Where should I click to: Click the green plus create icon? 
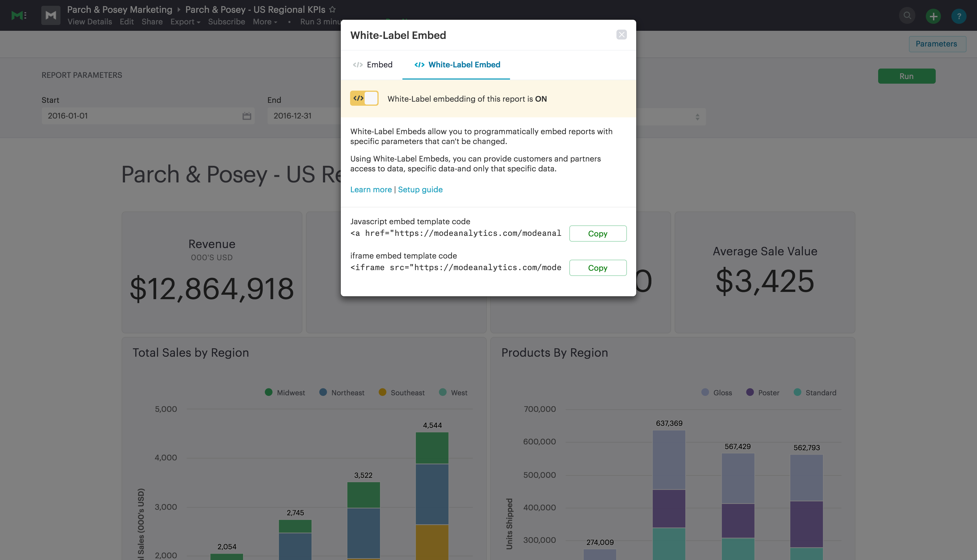pos(933,16)
